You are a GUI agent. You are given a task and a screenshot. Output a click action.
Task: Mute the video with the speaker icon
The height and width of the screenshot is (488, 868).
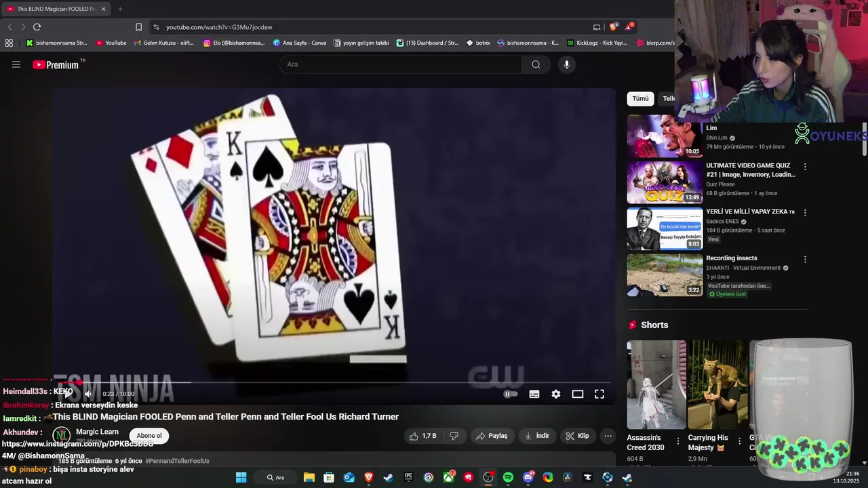88,394
